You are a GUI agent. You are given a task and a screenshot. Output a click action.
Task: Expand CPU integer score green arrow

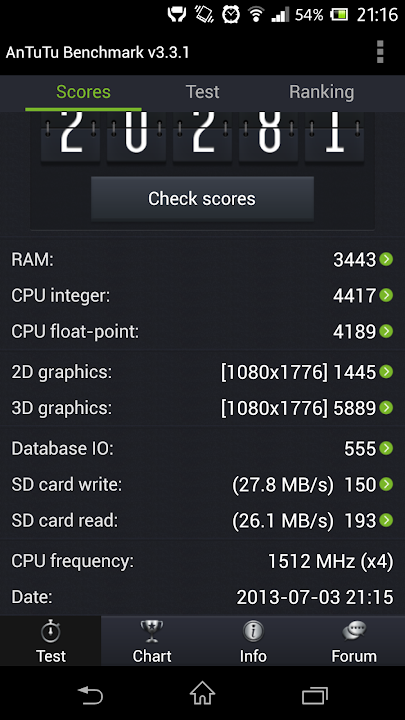pos(386,295)
